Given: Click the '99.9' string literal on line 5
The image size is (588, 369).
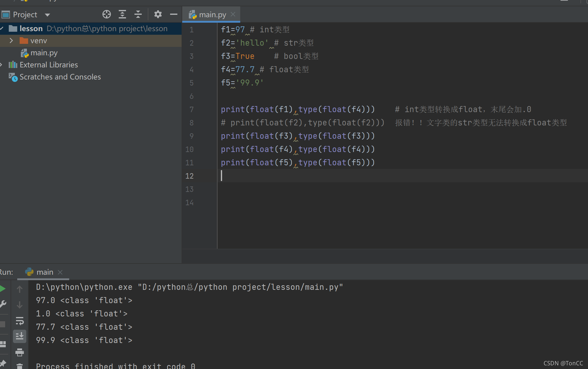Looking at the screenshot, I should tap(250, 83).
